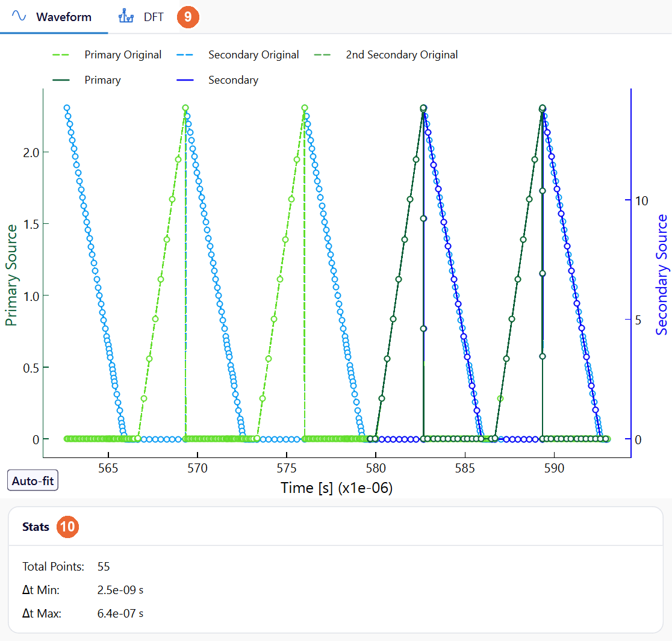Click the 585 tick on the time axis
672x641 pixels.
[x=465, y=468]
